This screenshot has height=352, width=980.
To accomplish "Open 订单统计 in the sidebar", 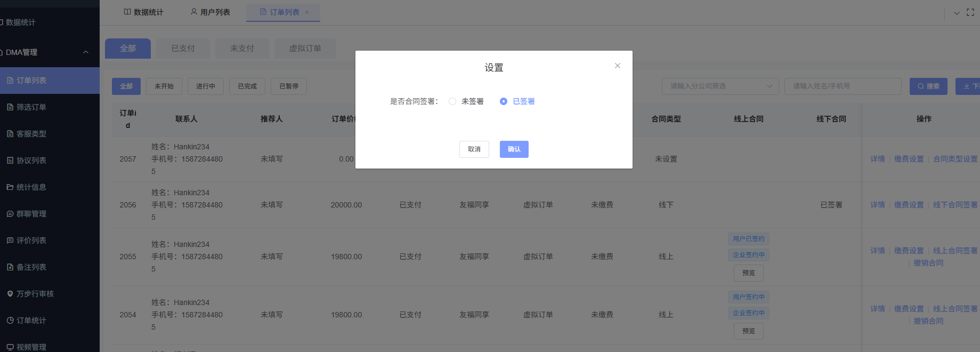I will click(x=31, y=321).
